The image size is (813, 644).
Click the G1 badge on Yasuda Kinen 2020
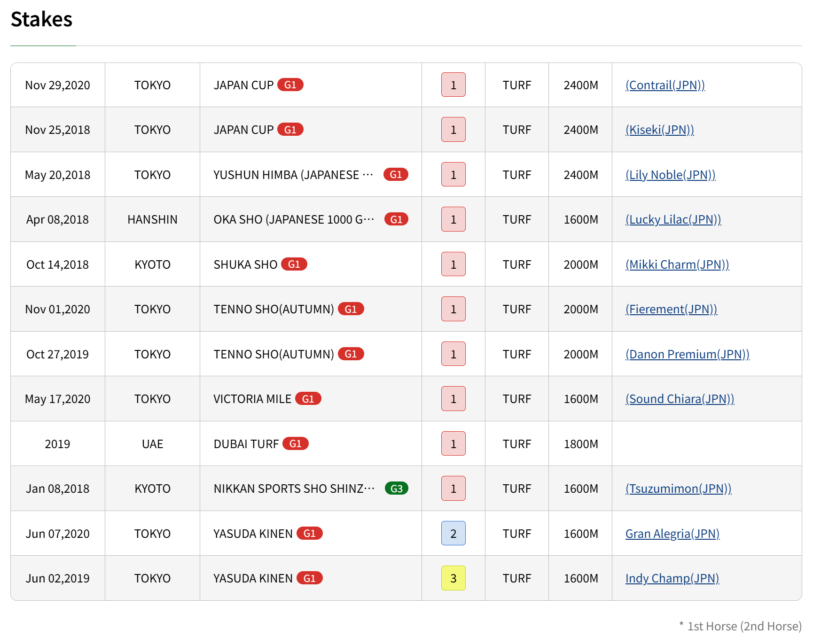point(310,533)
